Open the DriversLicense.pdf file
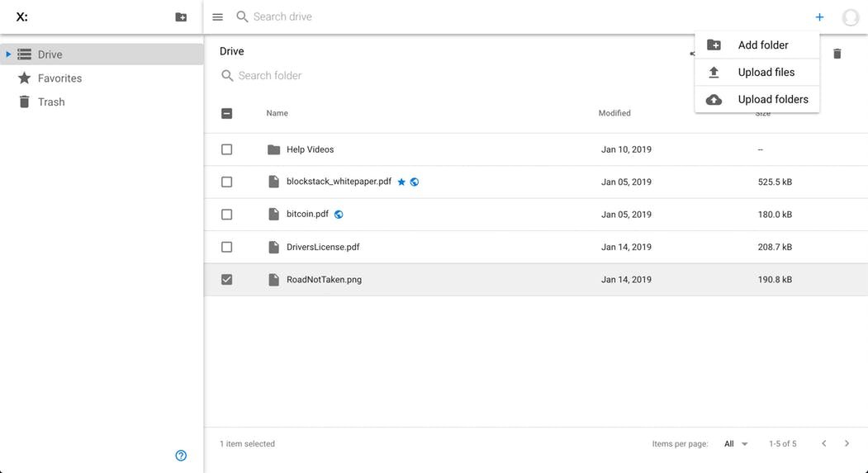 (323, 247)
